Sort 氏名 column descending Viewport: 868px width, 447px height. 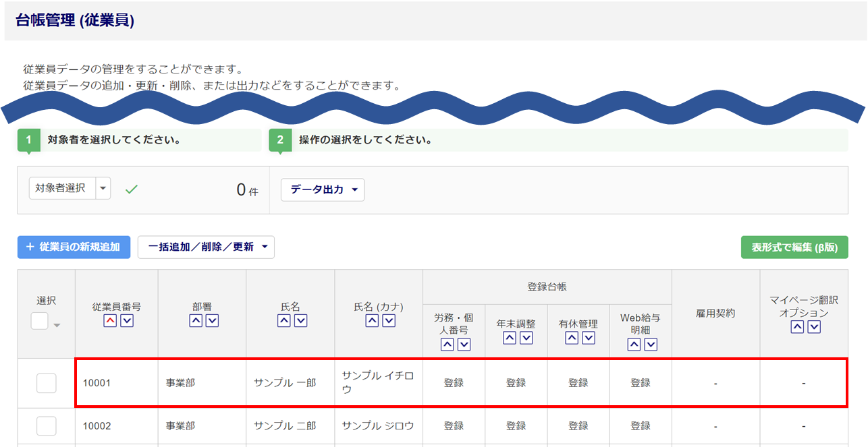point(300,321)
